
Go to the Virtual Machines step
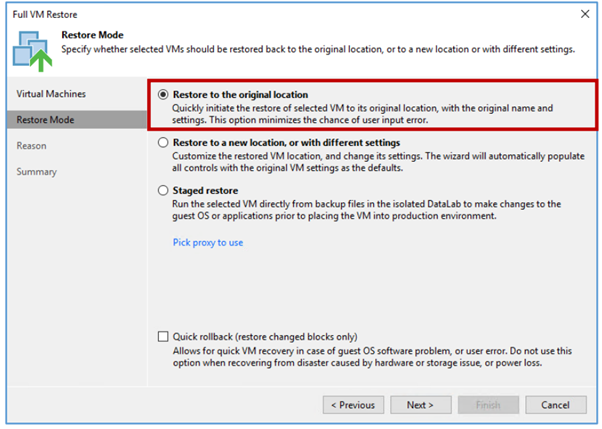click(51, 94)
